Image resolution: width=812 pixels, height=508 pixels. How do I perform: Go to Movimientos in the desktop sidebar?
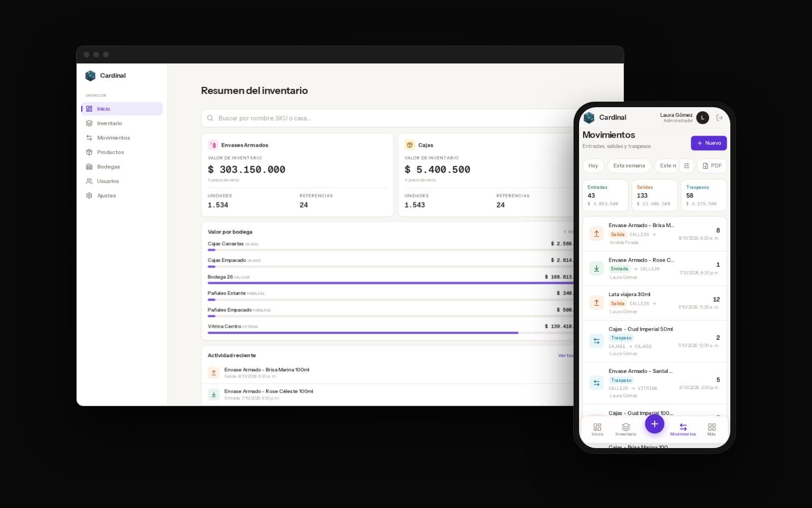[x=122, y=138]
